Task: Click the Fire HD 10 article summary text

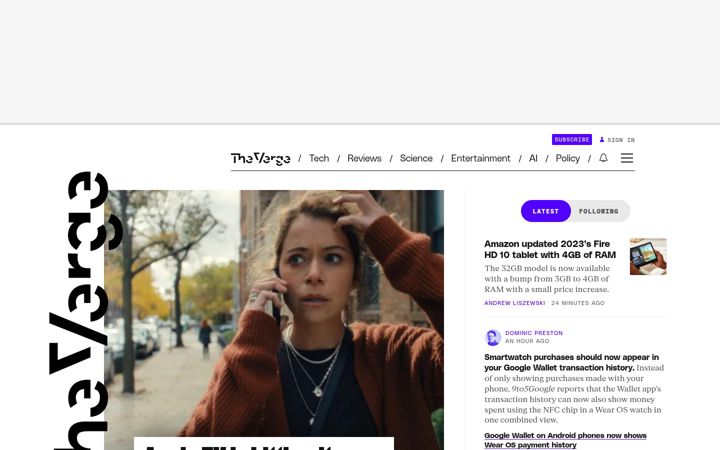Action: coord(547,279)
